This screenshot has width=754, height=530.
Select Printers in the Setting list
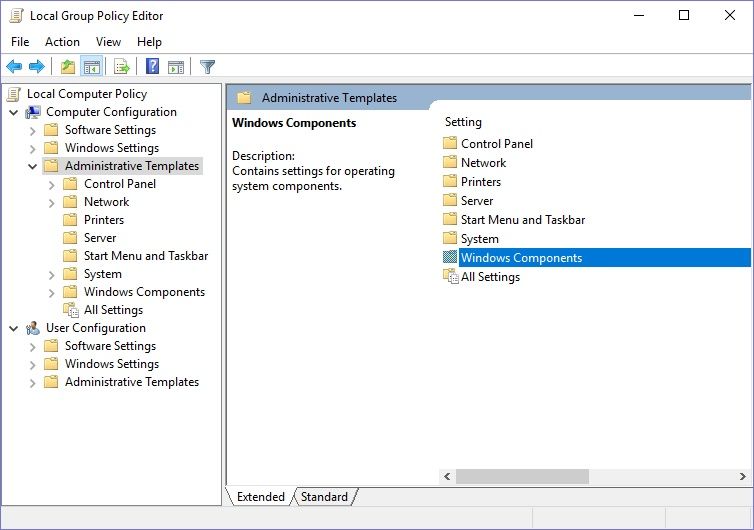click(x=481, y=182)
